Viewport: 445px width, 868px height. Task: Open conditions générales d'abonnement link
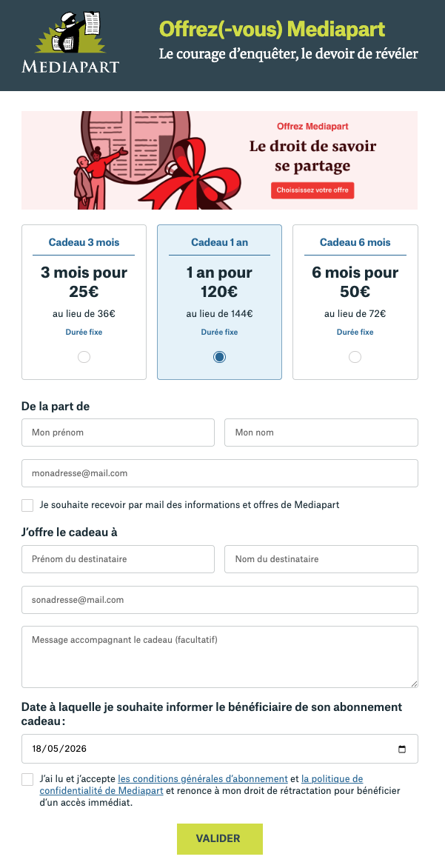pyautogui.click(x=203, y=778)
